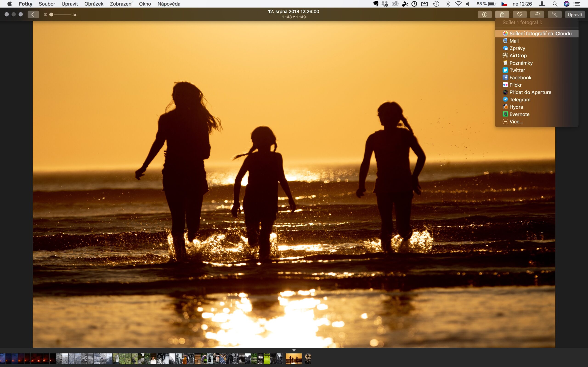Click the Upravit edit button

[575, 14]
